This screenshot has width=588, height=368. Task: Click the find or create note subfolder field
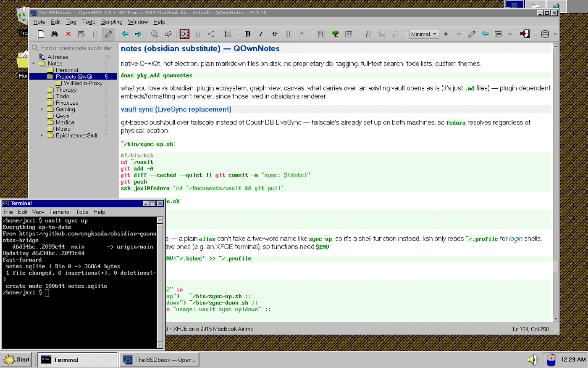pos(76,48)
